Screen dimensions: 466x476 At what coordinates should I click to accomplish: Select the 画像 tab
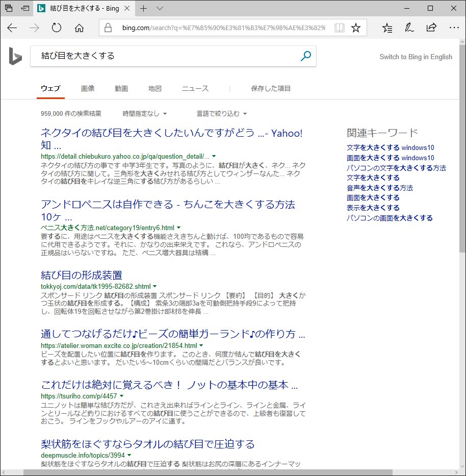click(x=88, y=88)
